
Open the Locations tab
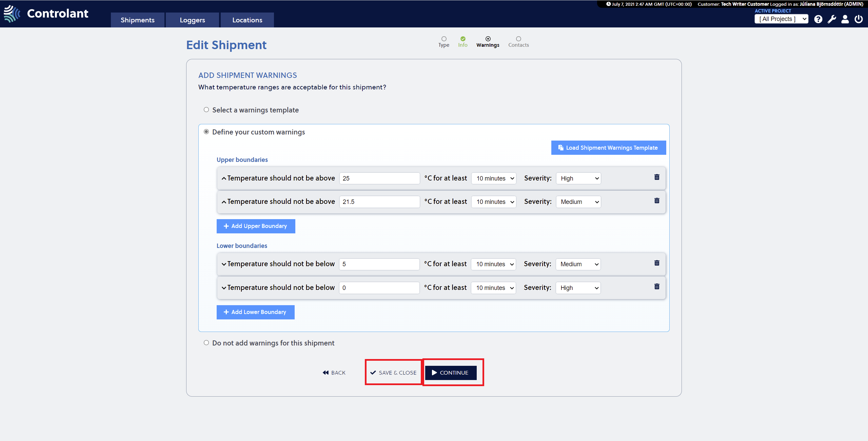[247, 20]
